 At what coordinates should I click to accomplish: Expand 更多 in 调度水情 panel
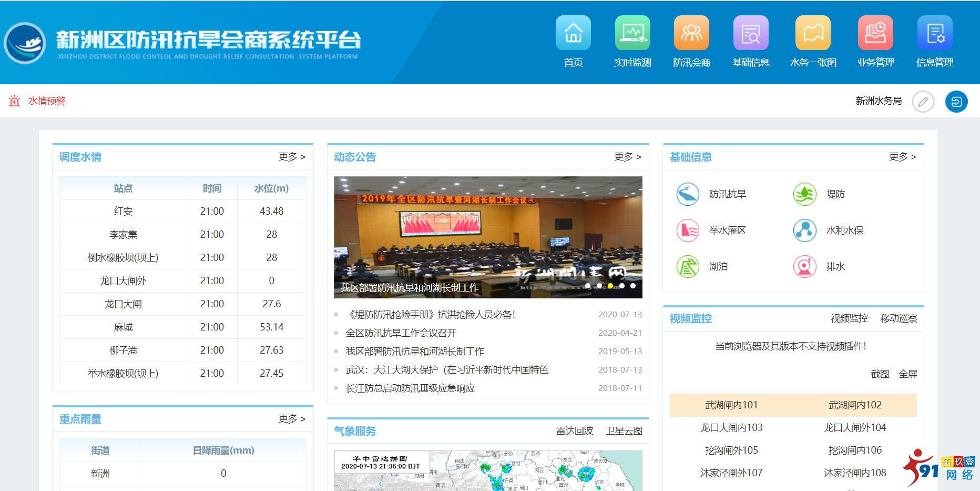292,157
